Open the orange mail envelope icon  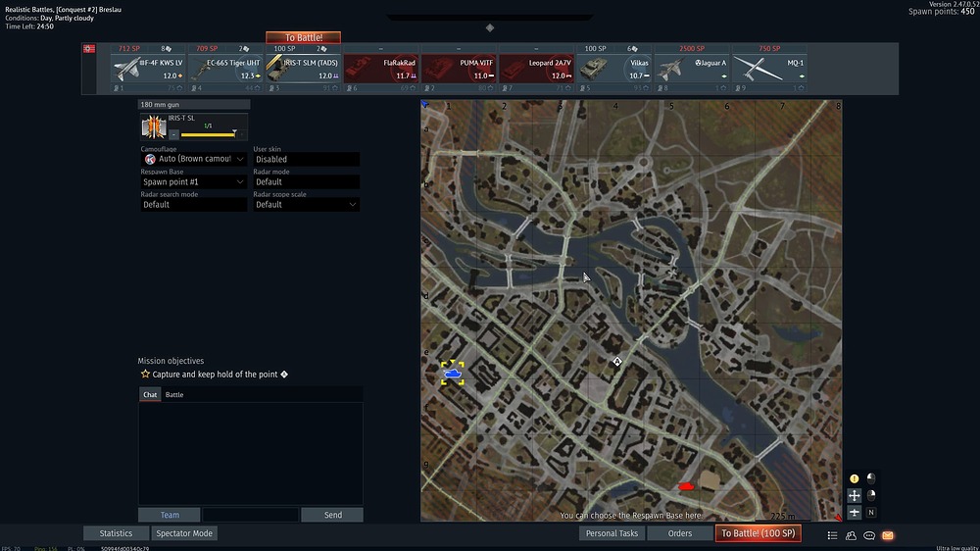point(888,535)
